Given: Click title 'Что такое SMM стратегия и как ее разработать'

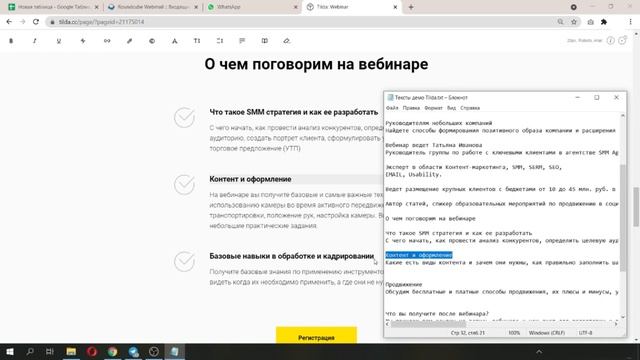Looking at the screenshot, I should tap(294, 112).
